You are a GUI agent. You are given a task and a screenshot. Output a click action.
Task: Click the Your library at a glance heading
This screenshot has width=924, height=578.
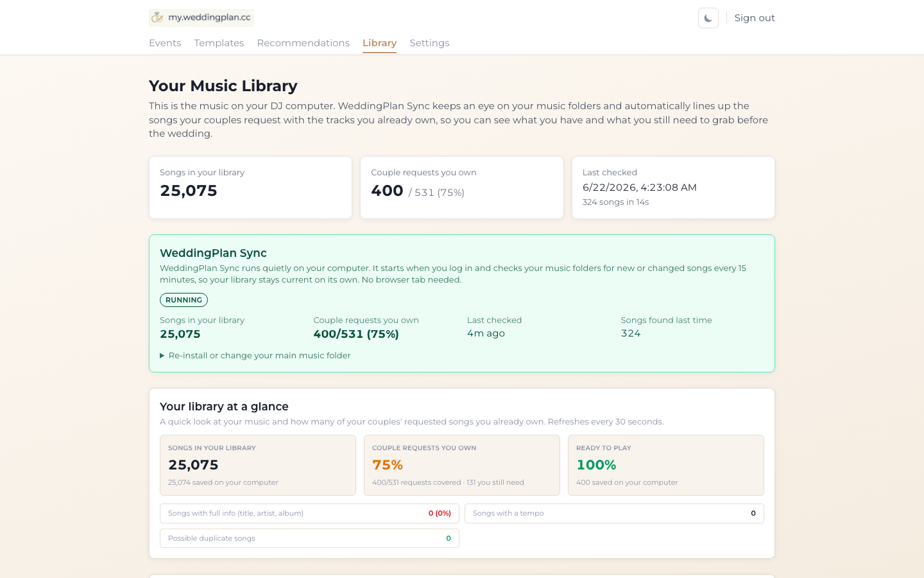click(224, 407)
